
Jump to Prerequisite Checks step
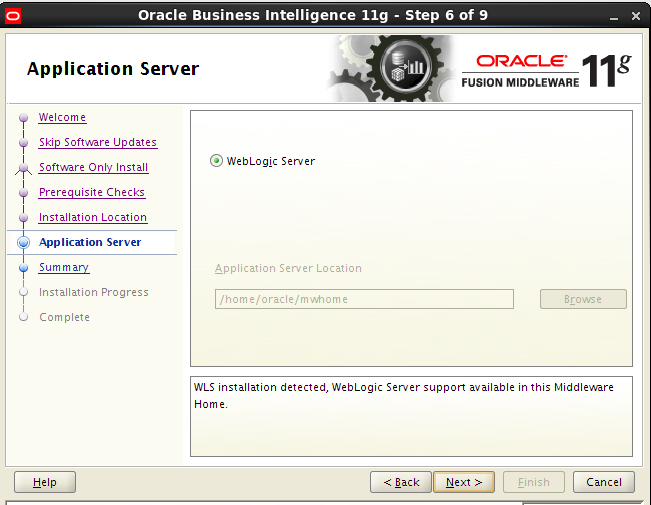(92, 192)
